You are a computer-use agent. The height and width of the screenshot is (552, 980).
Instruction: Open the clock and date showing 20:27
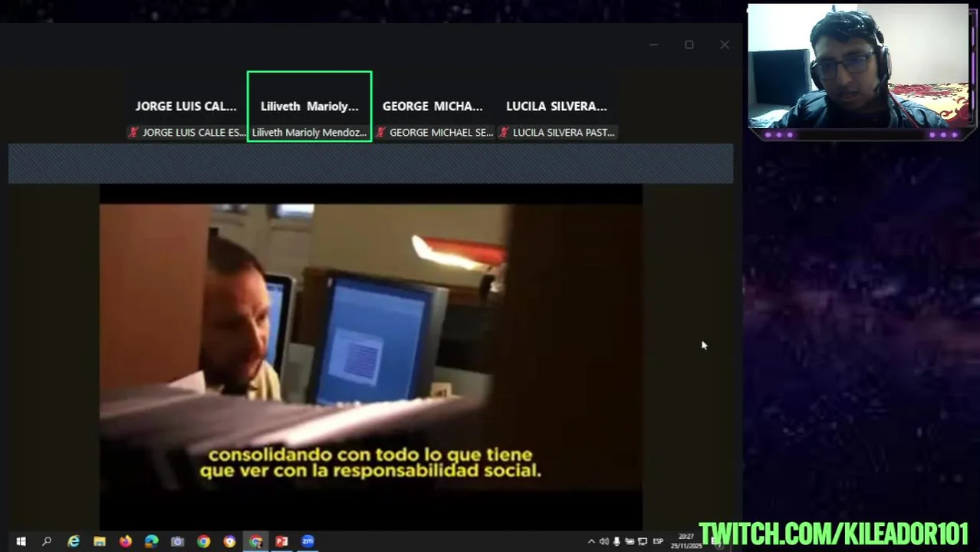click(x=686, y=541)
